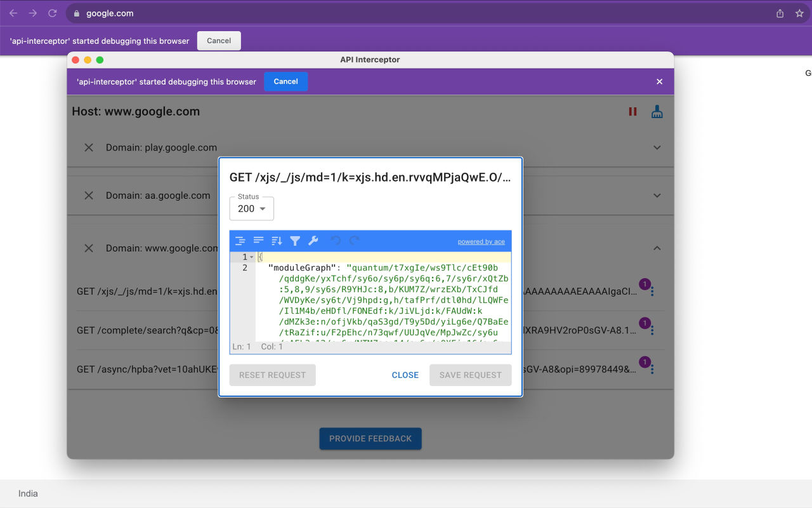
Task: Click the compact JSON icon in editor toolbar
Action: (x=258, y=241)
